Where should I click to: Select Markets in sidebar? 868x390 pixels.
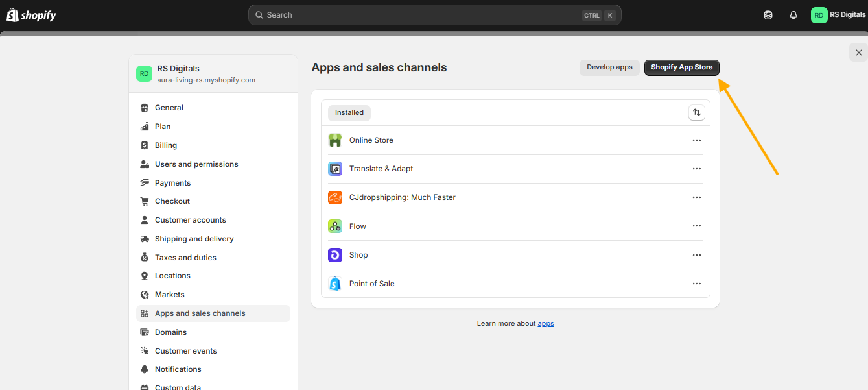pyautogui.click(x=213, y=295)
